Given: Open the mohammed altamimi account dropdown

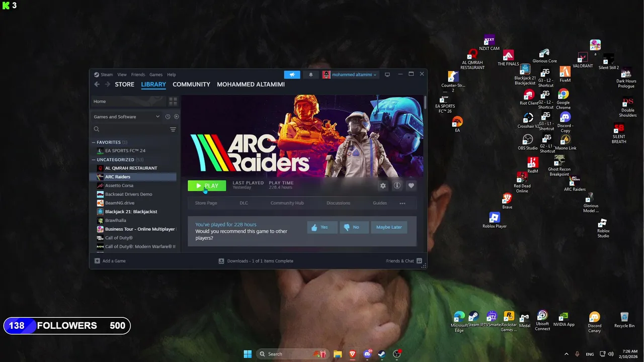Looking at the screenshot, I should point(350,74).
